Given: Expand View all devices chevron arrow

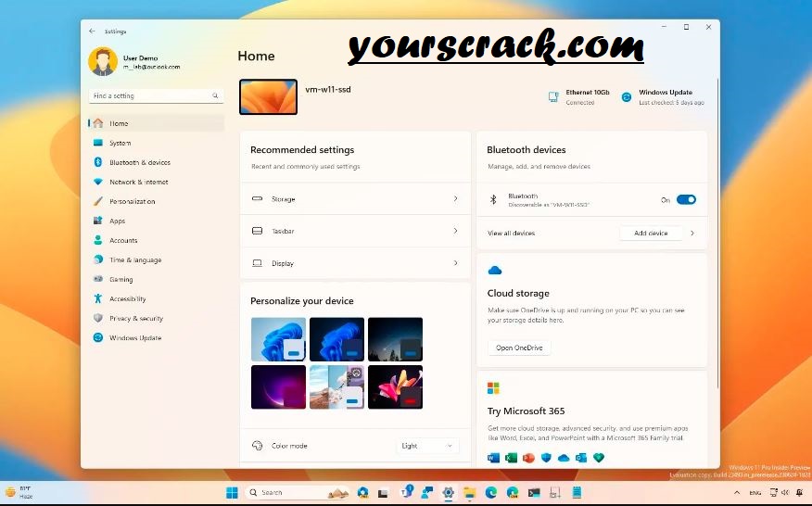Looking at the screenshot, I should 692,233.
